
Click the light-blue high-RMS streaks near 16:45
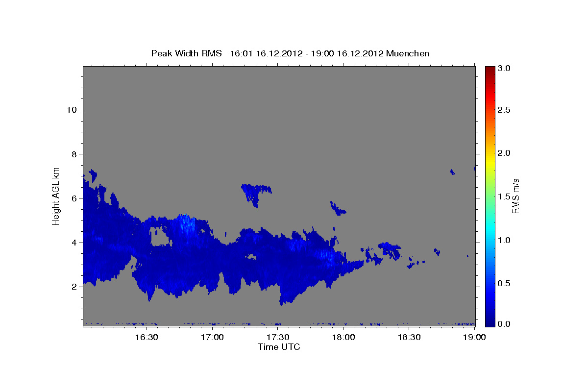click(186, 226)
